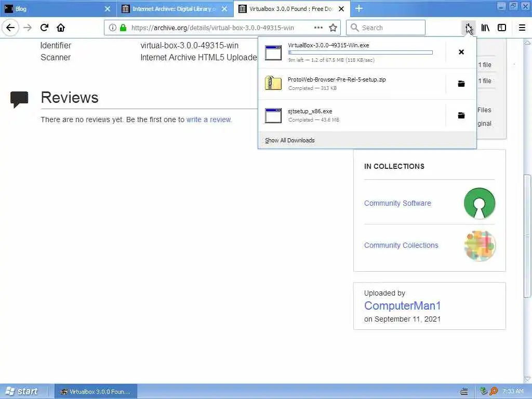Open the Library toolbar button
532x399 pixels.
click(x=485, y=28)
